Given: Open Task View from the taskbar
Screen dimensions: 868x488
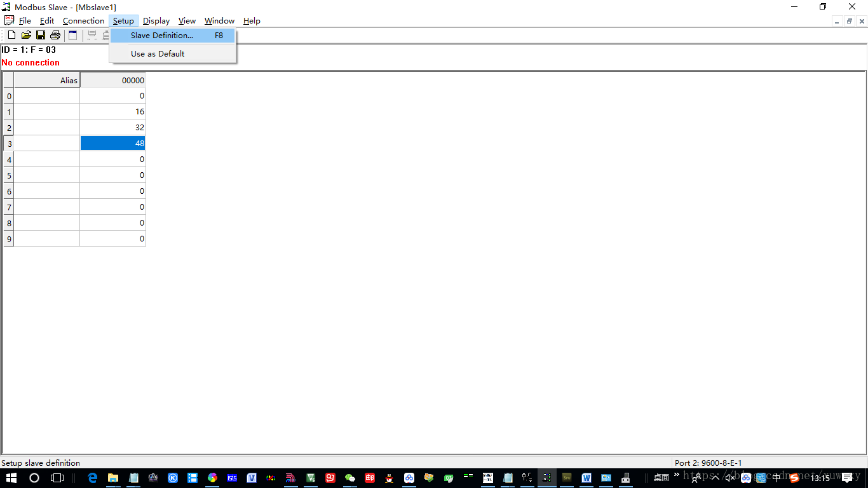Looking at the screenshot, I should pyautogui.click(x=57, y=477).
